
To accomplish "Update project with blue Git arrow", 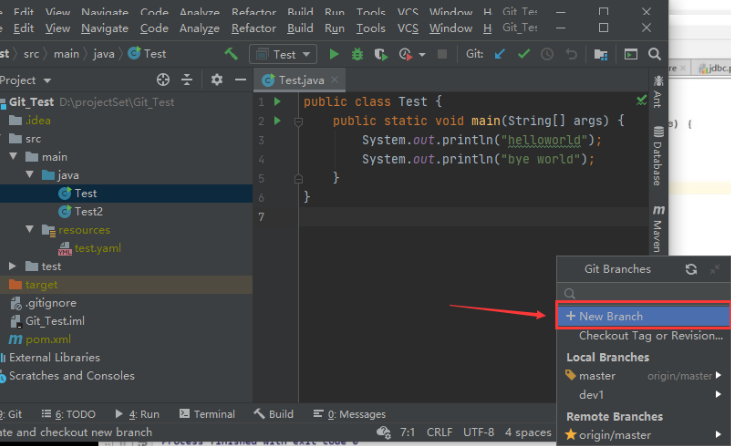I will click(x=500, y=54).
